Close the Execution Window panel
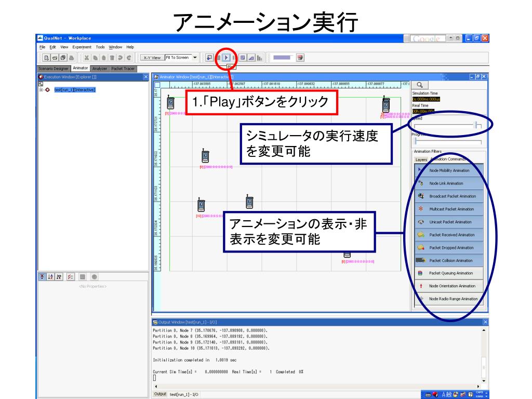 [146, 77]
